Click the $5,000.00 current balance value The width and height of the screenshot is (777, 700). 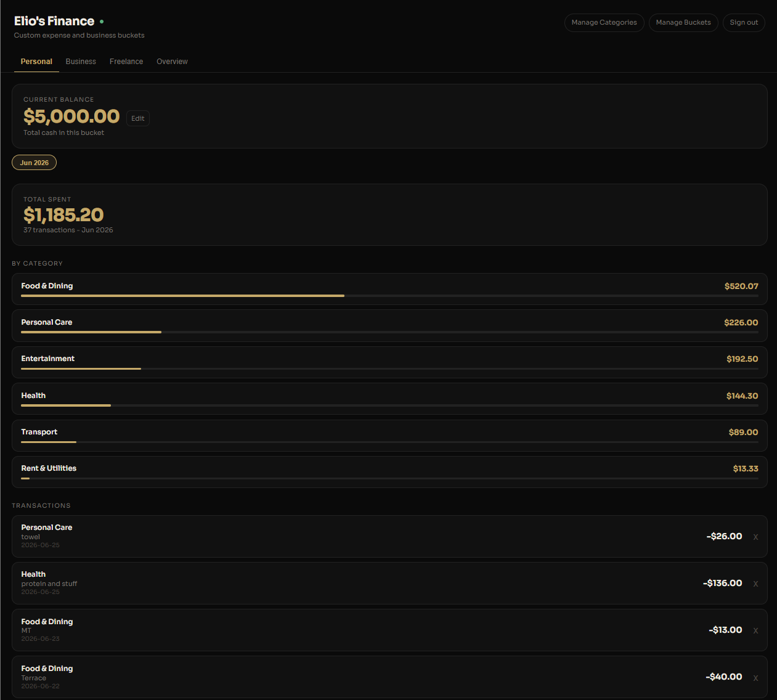point(71,116)
